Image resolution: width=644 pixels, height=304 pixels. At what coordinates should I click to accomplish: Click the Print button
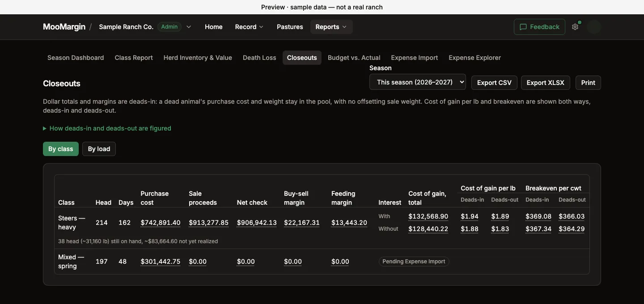[588, 83]
